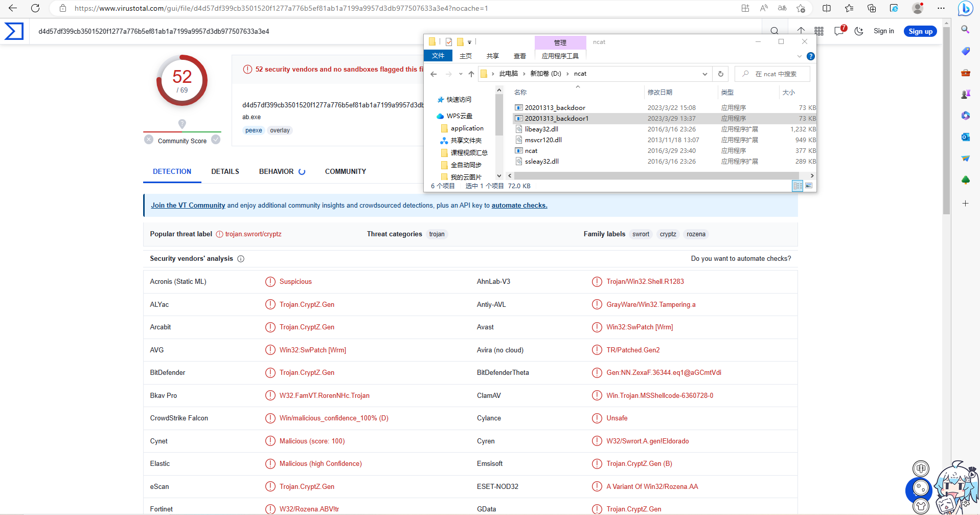Add a sidebar app with plus icon

(x=965, y=204)
